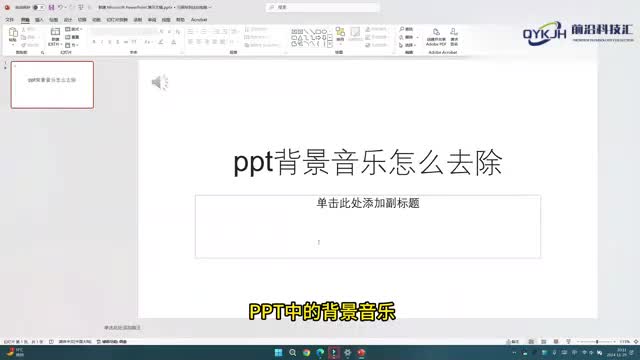The width and height of the screenshot is (640, 360).
Task: Switch to Normal view icon in status bar
Action: [x=531, y=342]
